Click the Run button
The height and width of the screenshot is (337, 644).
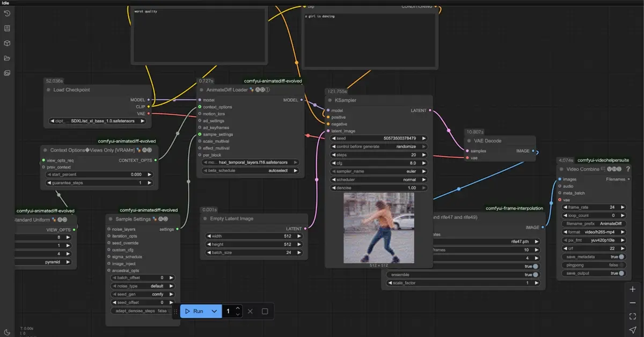194,311
